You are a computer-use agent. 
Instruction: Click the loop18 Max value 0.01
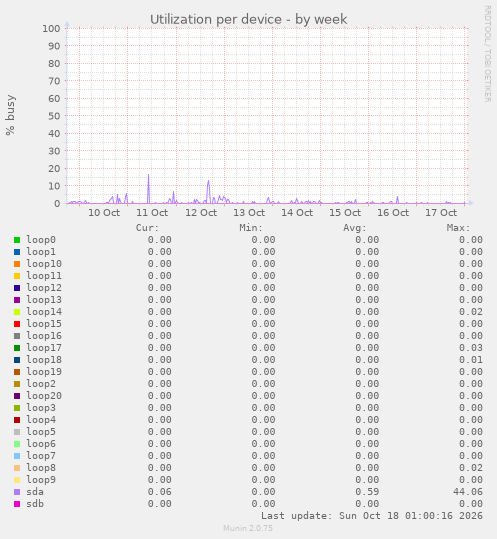coord(471,360)
